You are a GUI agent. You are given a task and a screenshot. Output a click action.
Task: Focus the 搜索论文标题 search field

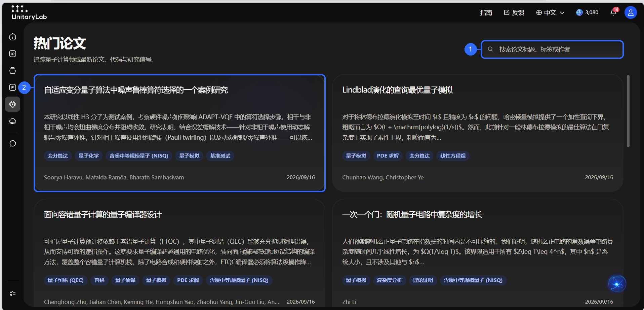click(552, 49)
